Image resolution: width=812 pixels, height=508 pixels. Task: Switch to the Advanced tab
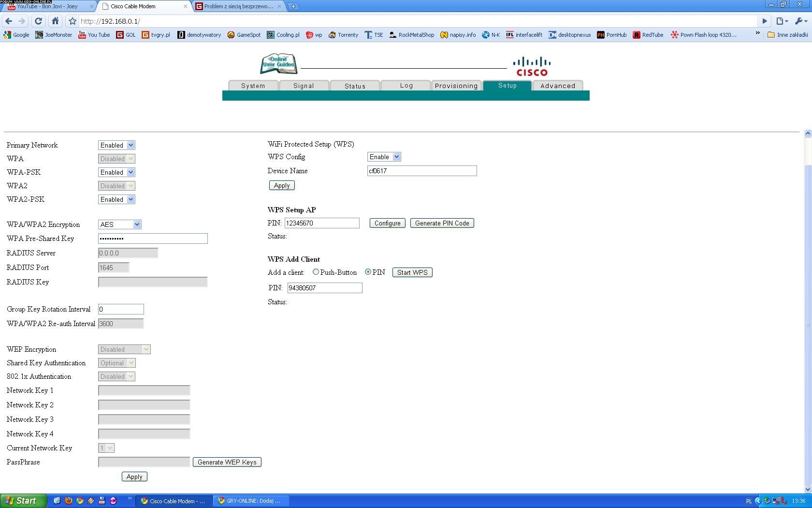(x=558, y=86)
